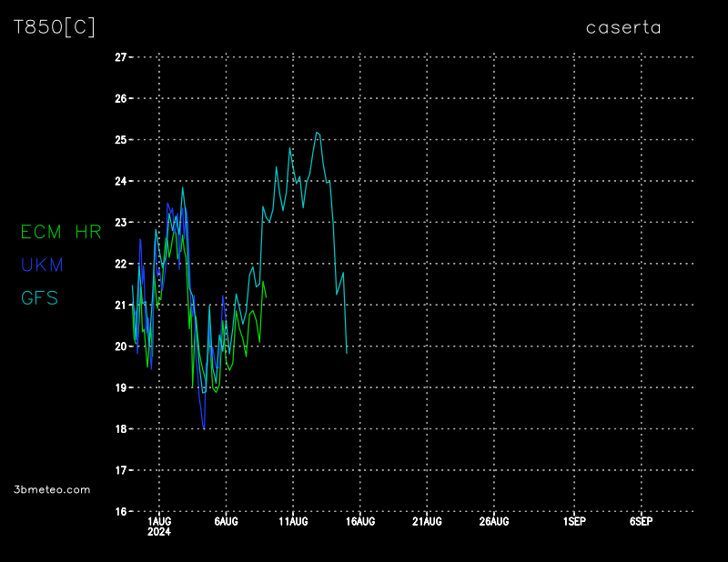Click the 1SEP date label
The height and width of the screenshot is (562, 728).
(574, 521)
